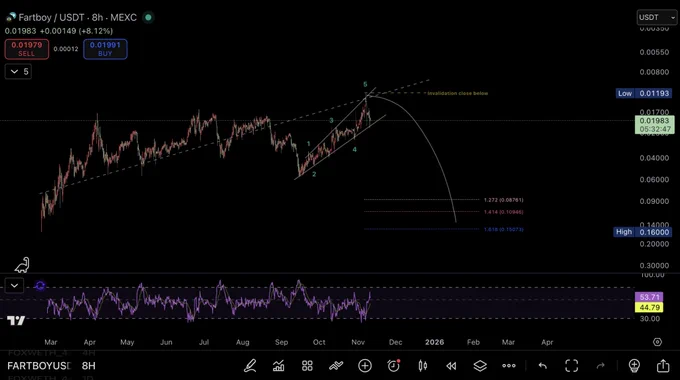Select the drawing pencil tool

tap(250, 366)
